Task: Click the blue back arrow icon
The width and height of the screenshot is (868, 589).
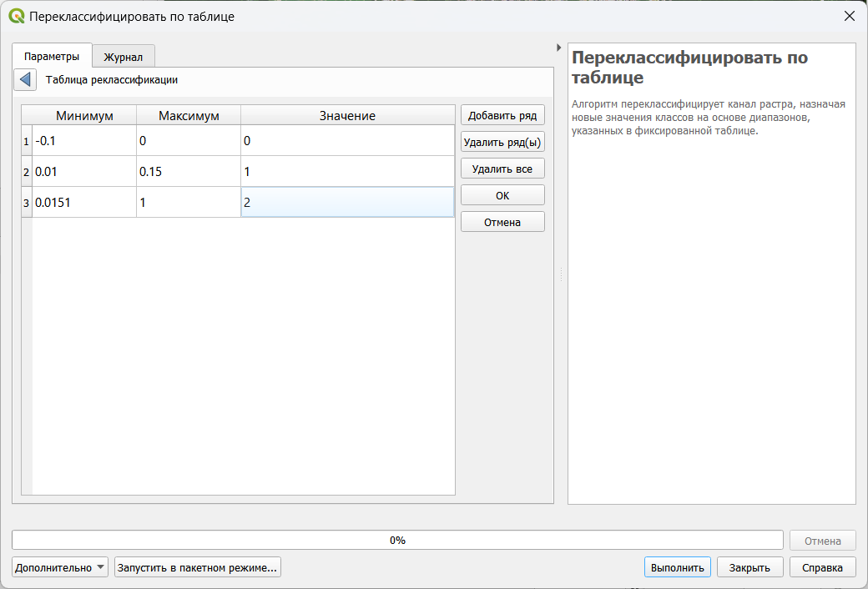Action: (x=25, y=80)
